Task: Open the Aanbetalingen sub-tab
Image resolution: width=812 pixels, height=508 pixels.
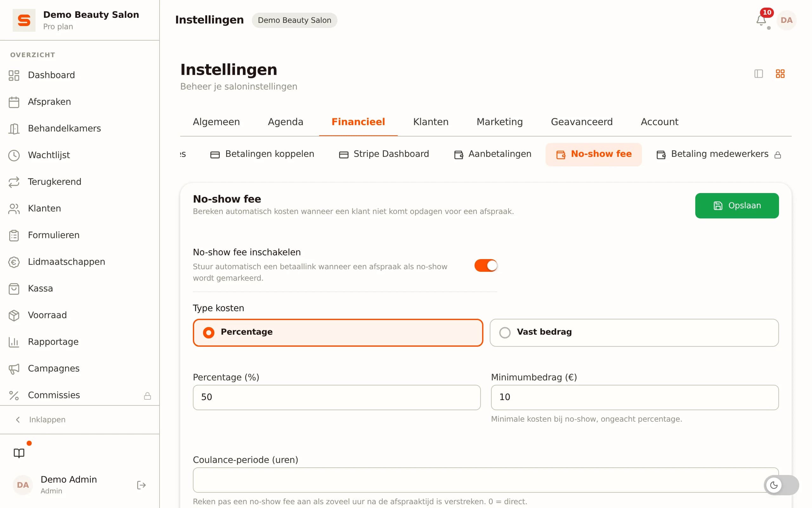Action: point(493,154)
